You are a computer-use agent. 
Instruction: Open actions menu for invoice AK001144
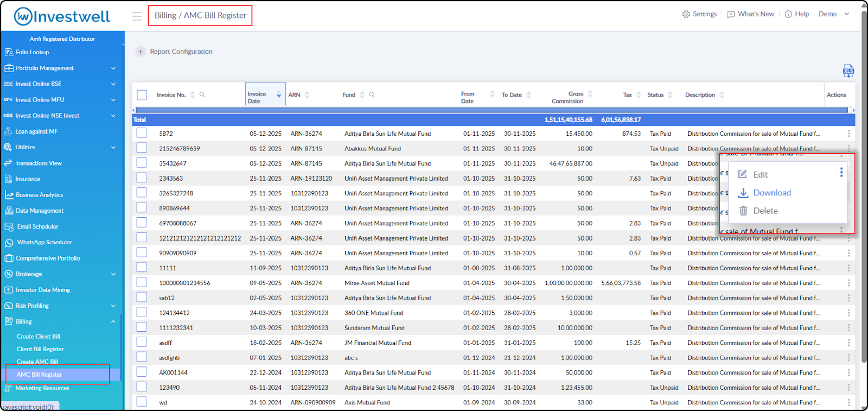click(x=848, y=373)
